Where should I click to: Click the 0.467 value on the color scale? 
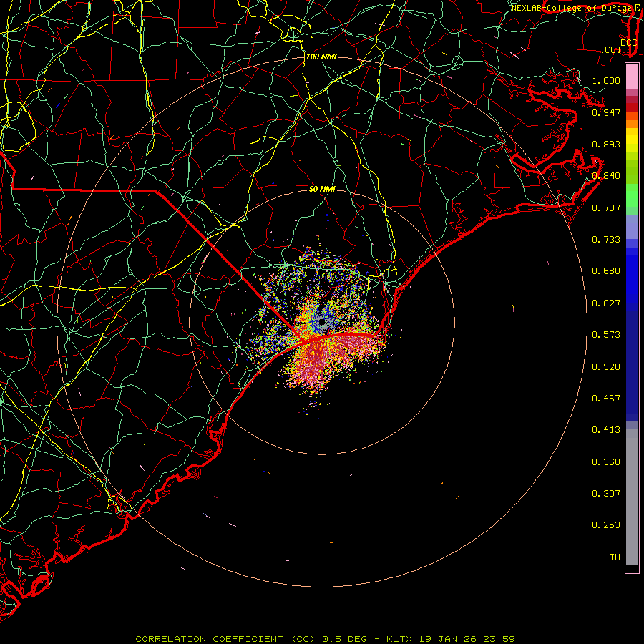(x=606, y=399)
